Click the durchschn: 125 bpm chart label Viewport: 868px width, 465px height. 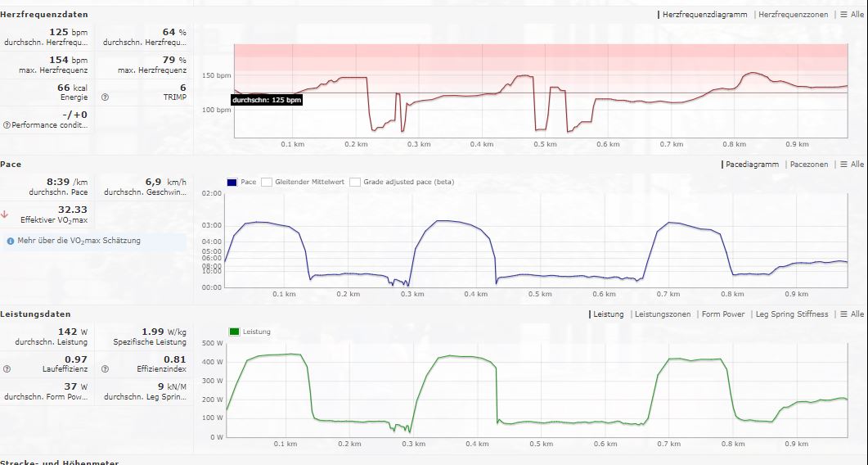[x=267, y=100]
